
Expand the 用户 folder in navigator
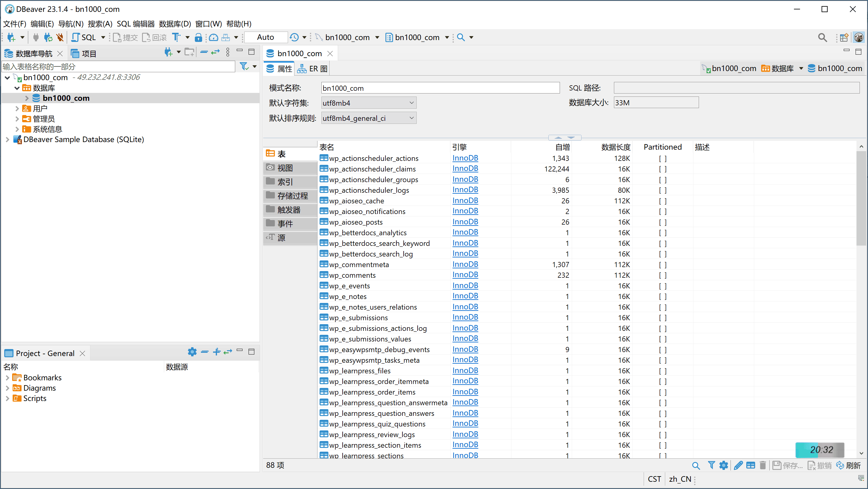17,109
